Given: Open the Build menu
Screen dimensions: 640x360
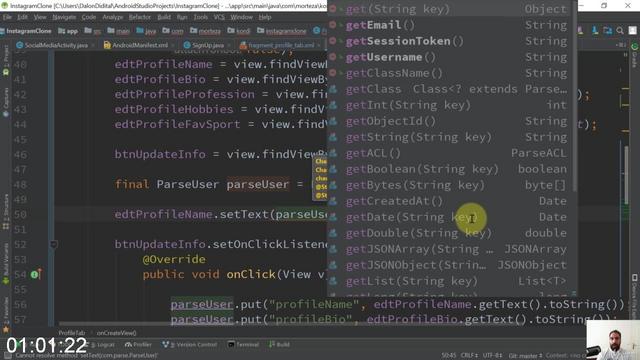Looking at the screenshot, I should click(164, 17).
